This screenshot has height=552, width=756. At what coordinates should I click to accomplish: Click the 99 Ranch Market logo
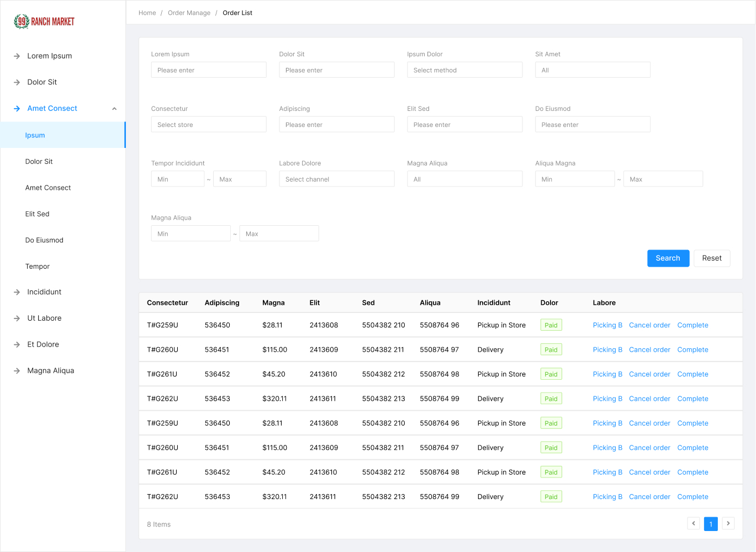click(x=44, y=22)
